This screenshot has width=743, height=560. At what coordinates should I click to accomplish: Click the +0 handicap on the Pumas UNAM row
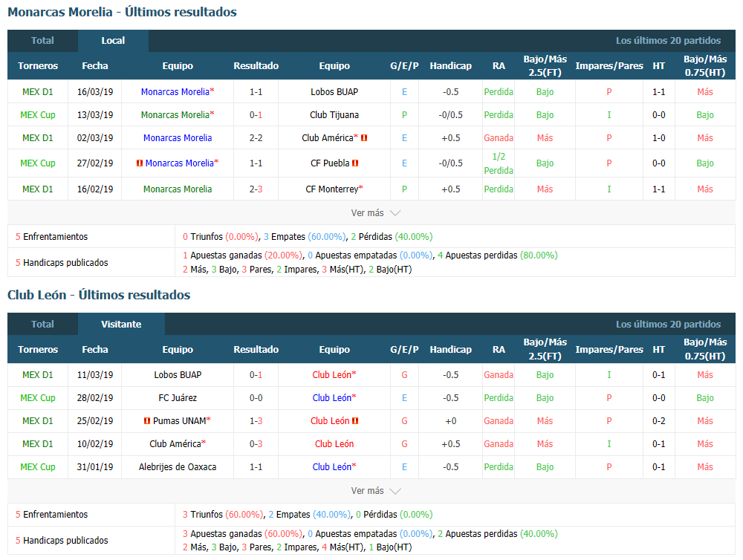451,420
